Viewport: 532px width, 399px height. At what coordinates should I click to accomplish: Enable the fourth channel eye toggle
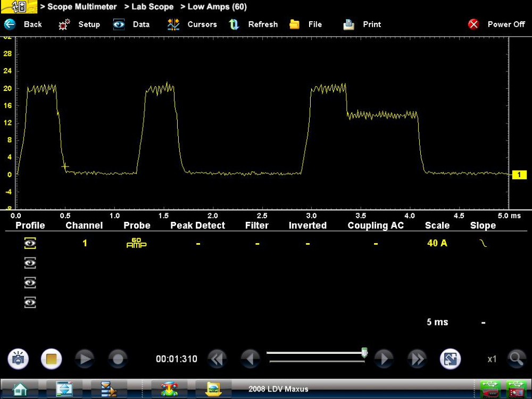[30, 302]
